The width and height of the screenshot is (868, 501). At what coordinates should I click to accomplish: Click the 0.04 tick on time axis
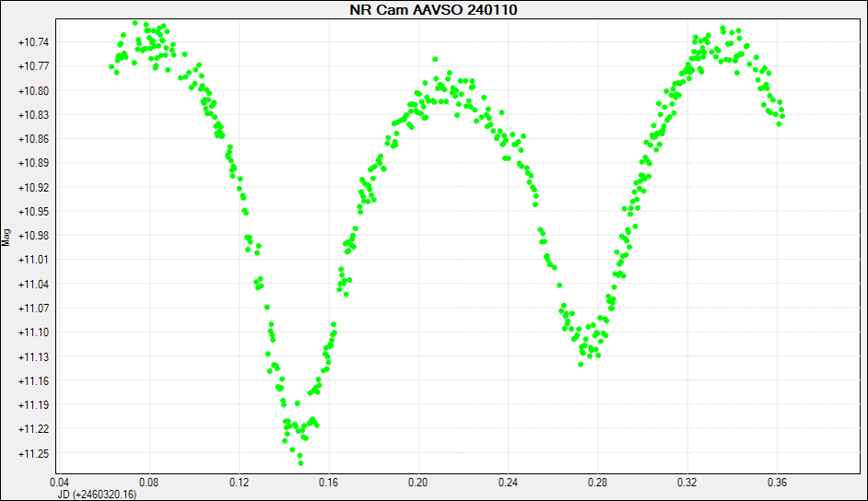[57, 482]
